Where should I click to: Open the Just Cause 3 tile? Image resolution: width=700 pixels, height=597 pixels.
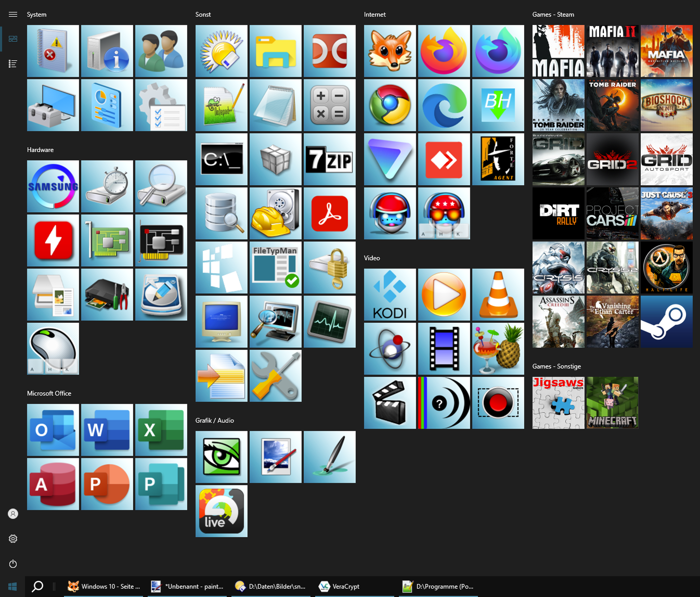[667, 213]
